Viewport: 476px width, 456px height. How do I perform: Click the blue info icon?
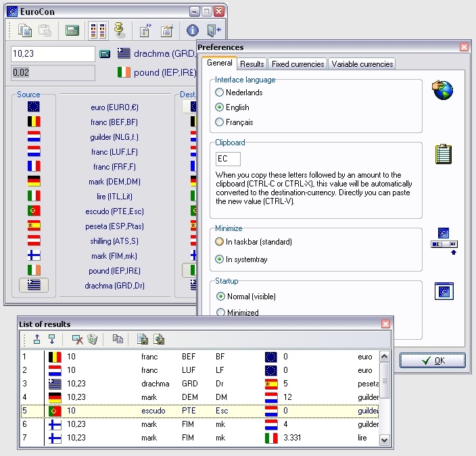click(193, 30)
